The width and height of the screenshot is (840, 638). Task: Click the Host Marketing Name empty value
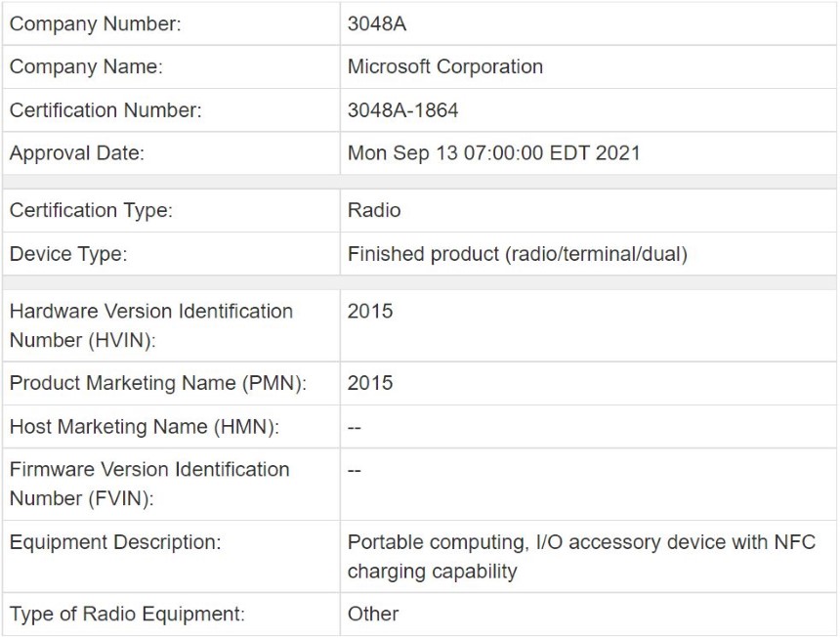coord(355,427)
